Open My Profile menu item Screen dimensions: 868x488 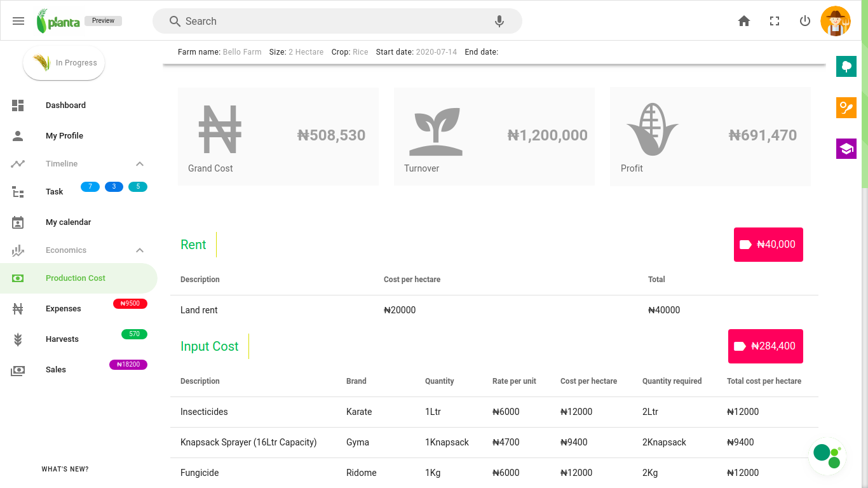point(79,136)
